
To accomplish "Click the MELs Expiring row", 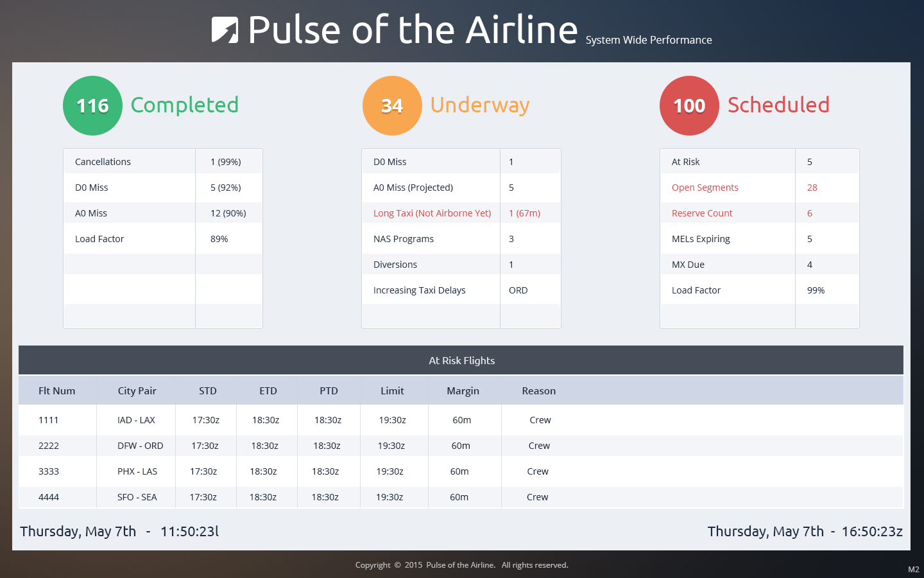I will 760,239.
